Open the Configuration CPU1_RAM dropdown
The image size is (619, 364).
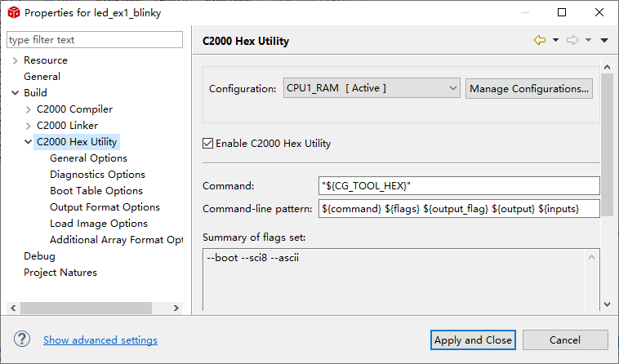[x=372, y=88]
